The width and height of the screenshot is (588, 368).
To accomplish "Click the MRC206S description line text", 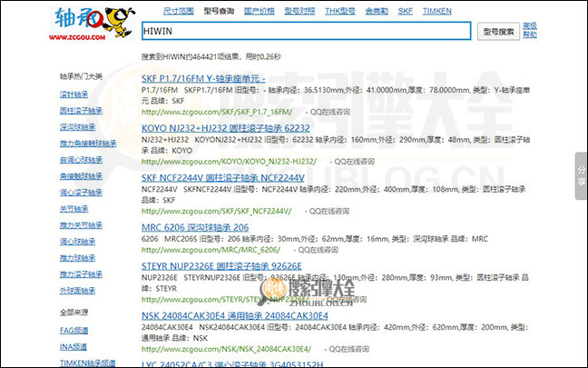I will tap(315, 239).
